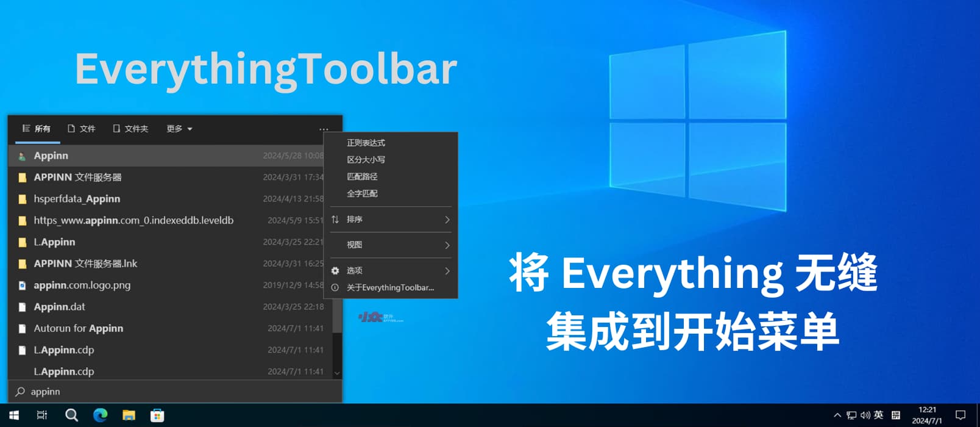Toggle 区分大小写 case-sensitive option

coord(366,160)
